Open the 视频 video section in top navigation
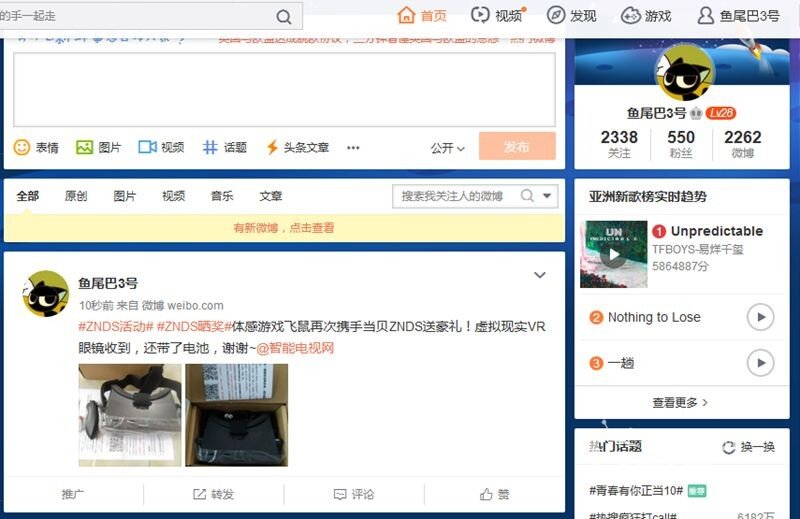The image size is (800, 519). [x=497, y=16]
